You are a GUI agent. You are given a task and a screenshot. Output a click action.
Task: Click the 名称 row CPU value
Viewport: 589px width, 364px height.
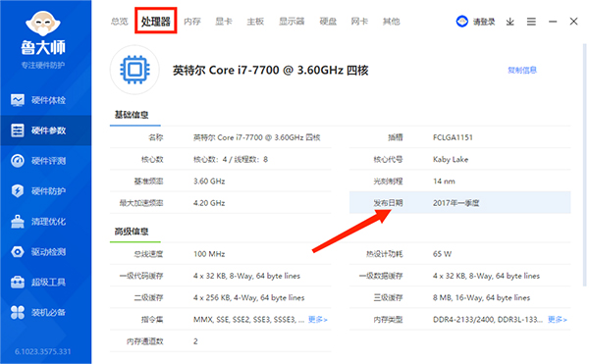257,137
